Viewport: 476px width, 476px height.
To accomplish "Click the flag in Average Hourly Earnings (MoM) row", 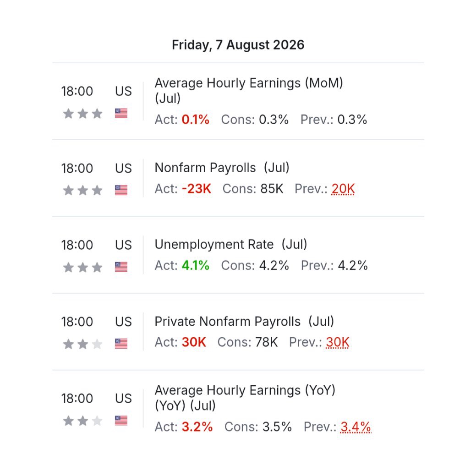I will [x=121, y=114].
